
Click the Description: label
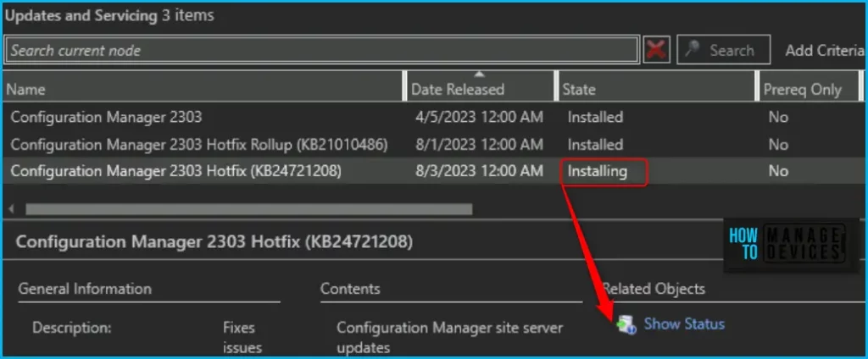tap(72, 328)
